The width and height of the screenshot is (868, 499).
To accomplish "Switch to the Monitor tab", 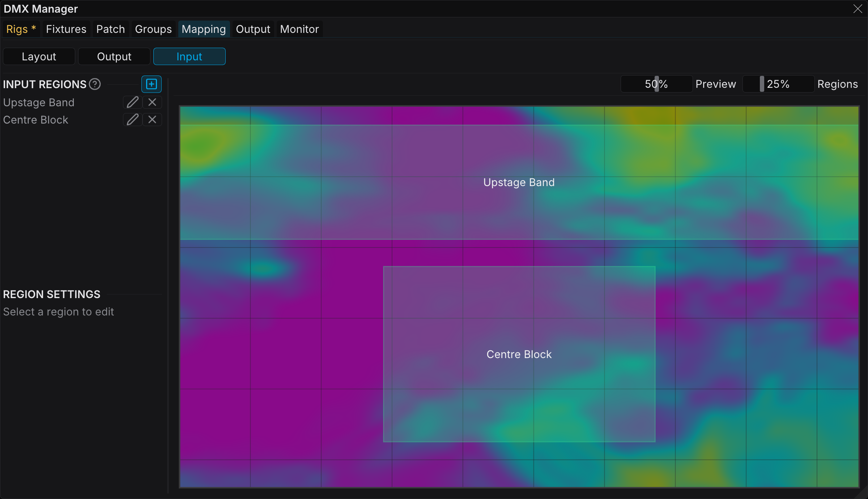I will tap(299, 29).
